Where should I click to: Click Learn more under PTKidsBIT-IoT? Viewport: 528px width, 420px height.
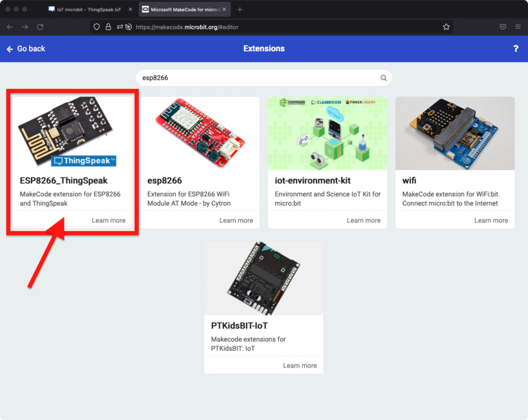point(300,365)
